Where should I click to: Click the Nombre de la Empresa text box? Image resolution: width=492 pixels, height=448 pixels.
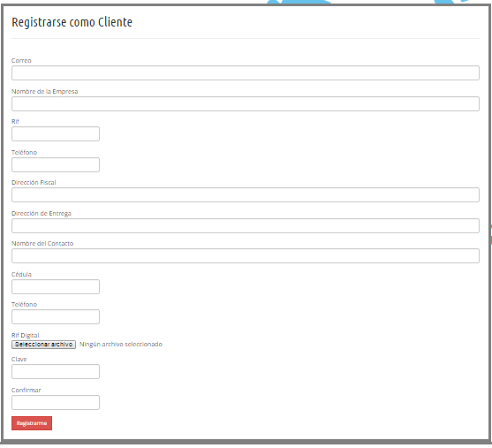point(246,104)
